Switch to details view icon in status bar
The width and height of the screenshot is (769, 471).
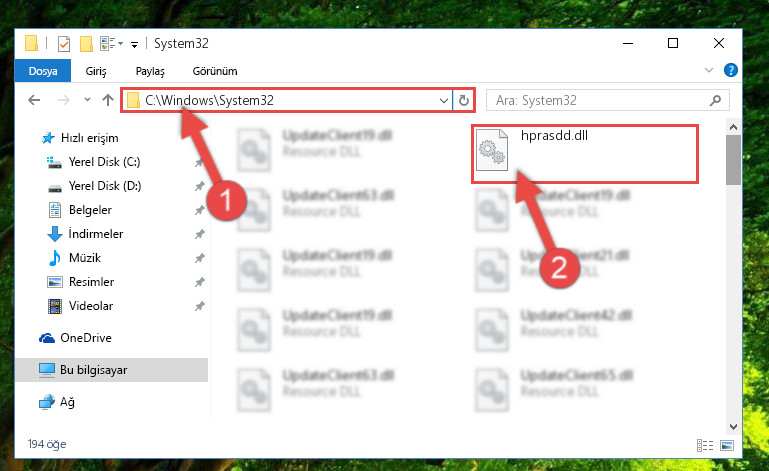(x=705, y=445)
